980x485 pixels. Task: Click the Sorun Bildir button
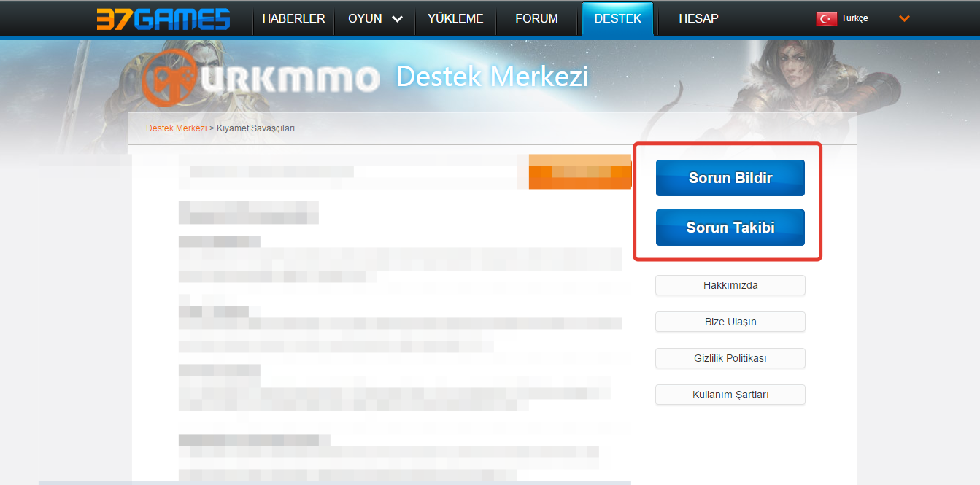(730, 178)
